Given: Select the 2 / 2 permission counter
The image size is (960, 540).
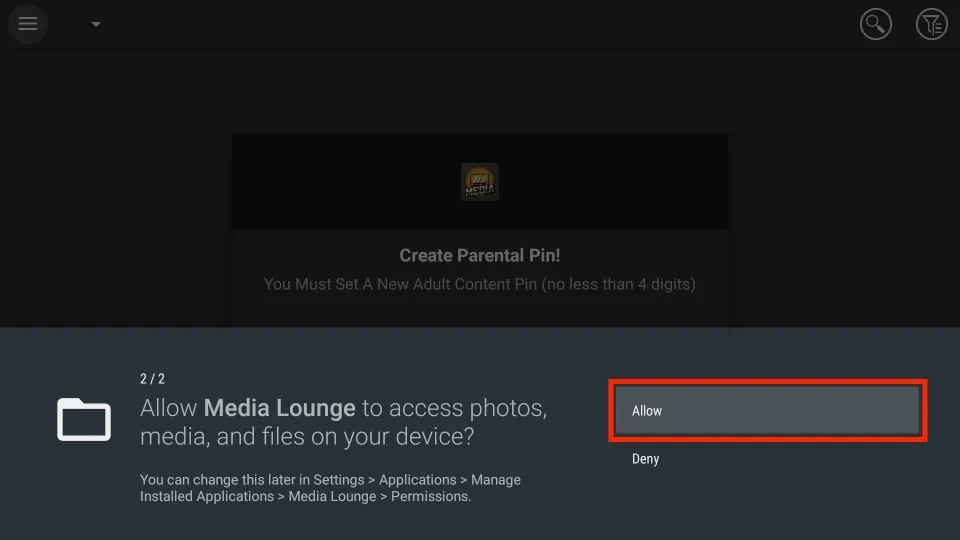Looking at the screenshot, I should pos(152,379).
